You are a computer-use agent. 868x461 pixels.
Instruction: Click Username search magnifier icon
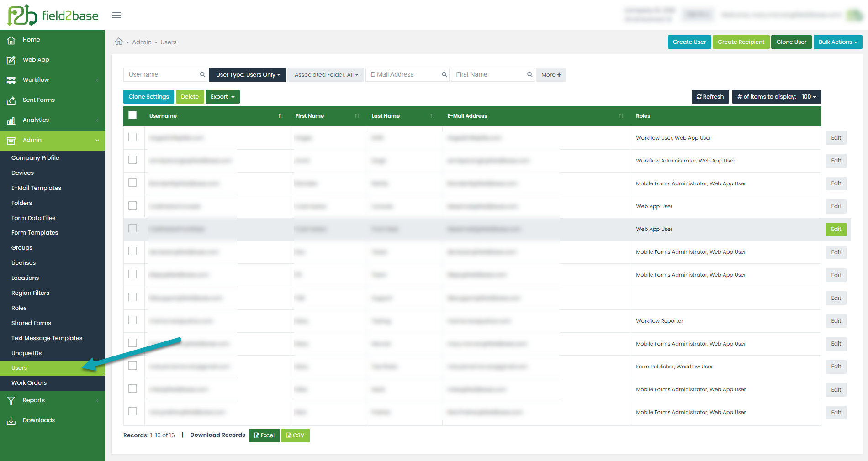(x=202, y=74)
